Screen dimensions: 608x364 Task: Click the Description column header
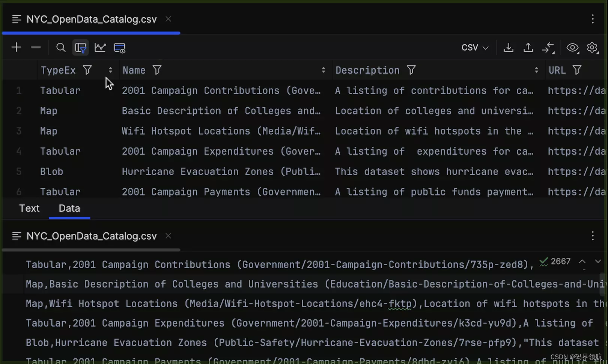[367, 70]
